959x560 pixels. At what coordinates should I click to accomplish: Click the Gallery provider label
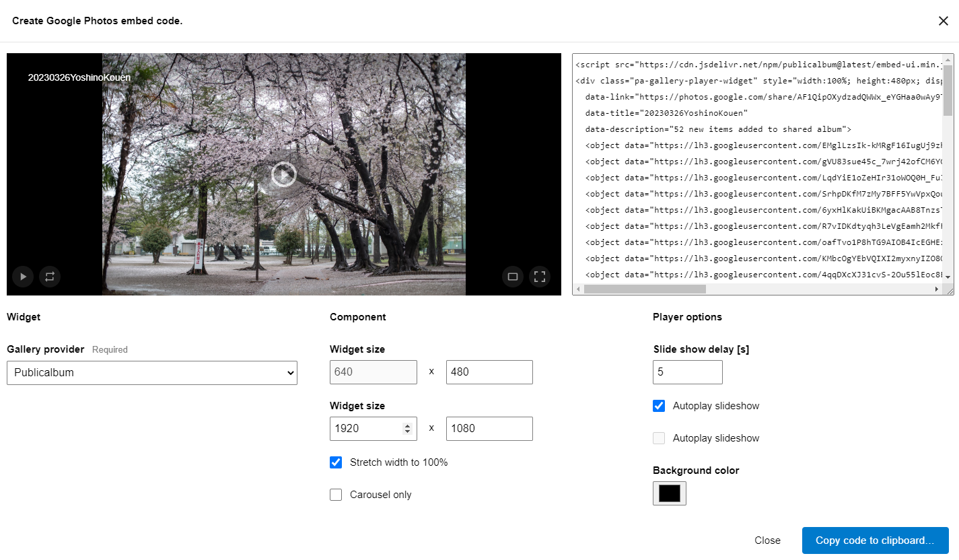(x=46, y=349)
